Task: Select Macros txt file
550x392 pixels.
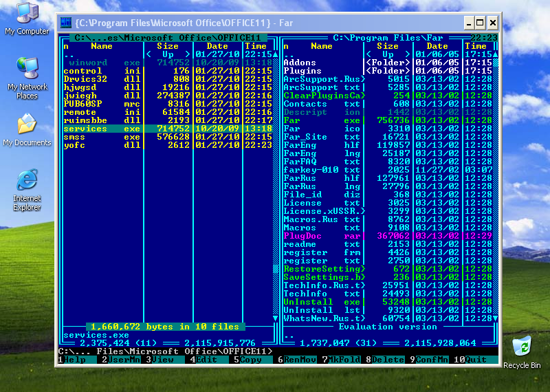Action: 388,228
